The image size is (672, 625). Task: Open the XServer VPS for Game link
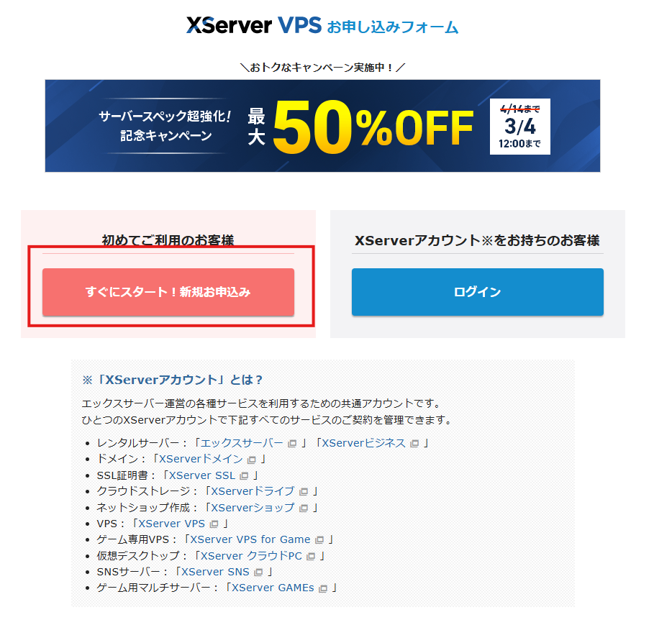coord(250,539)
